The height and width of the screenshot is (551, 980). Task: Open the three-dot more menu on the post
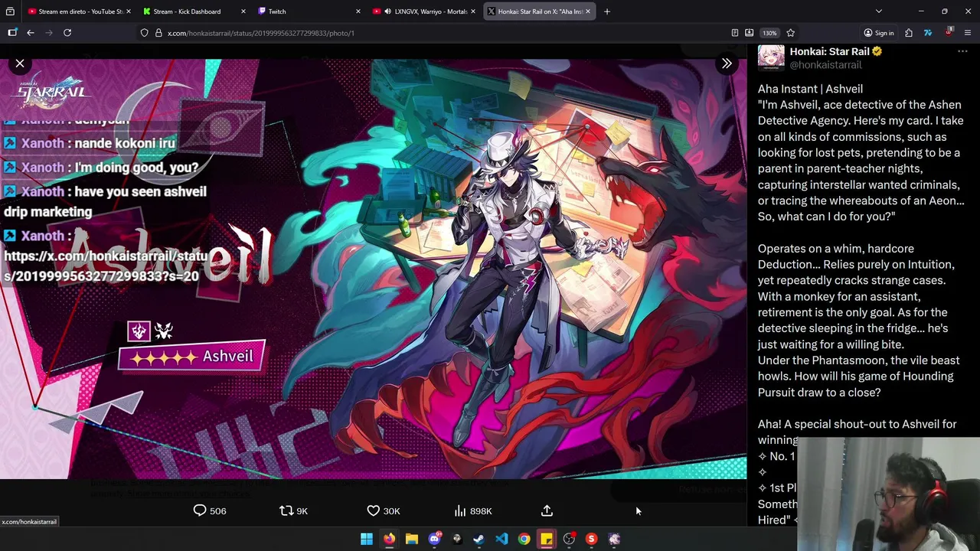(962, 51)
